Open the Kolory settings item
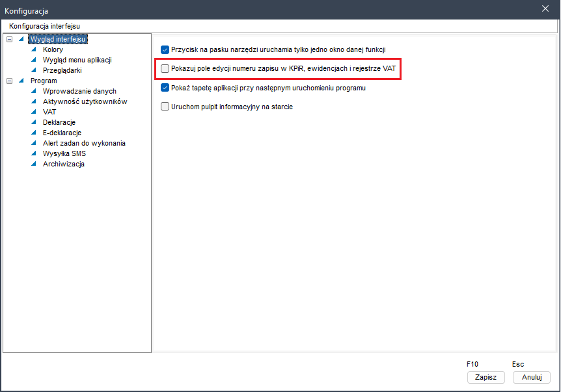 pos(53,49)
